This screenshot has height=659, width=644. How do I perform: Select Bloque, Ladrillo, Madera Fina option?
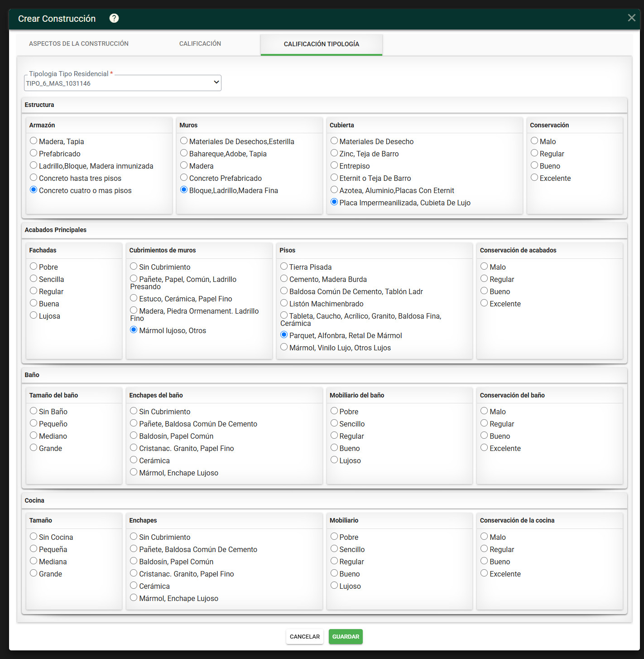[x=184, y=190]
